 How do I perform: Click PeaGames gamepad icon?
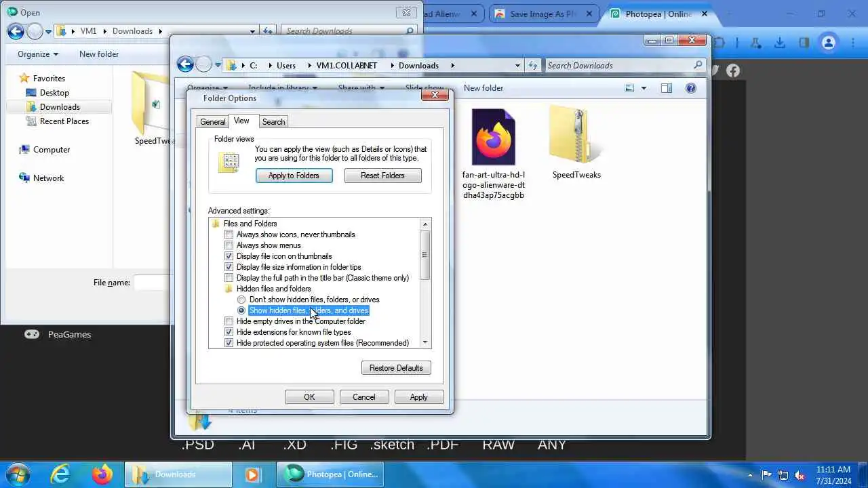pos(32,334)
